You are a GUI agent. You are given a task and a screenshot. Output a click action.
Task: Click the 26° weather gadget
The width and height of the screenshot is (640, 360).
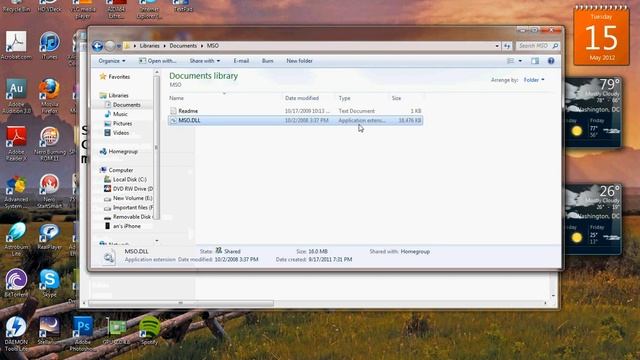pyautogui.click(x=593, y=219)
